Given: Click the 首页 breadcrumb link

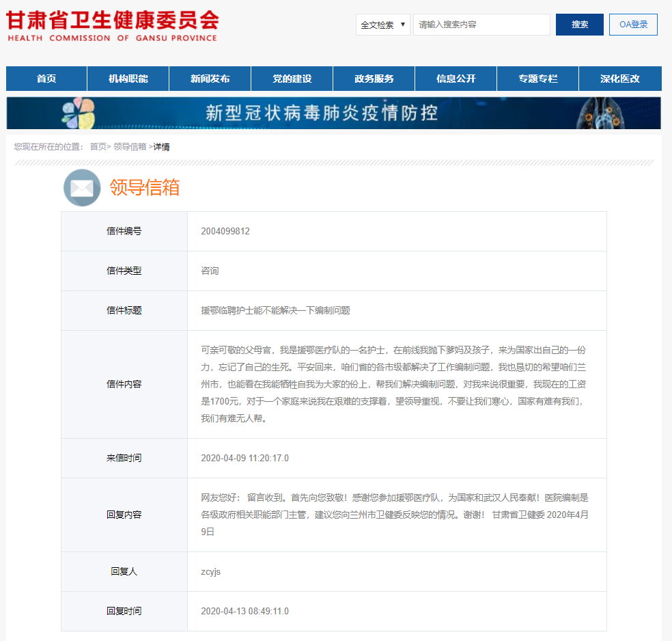Looking at the screenshot, I should click(98, 147).
